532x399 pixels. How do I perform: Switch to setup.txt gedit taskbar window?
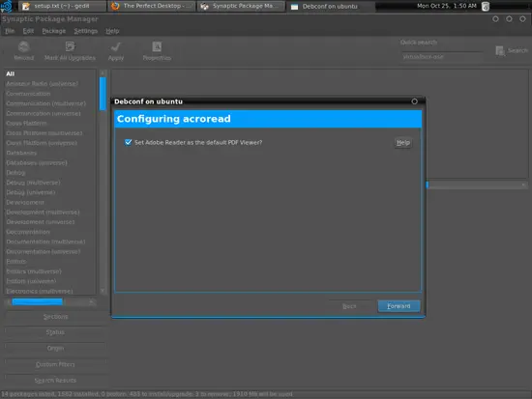tap(61, 6)
